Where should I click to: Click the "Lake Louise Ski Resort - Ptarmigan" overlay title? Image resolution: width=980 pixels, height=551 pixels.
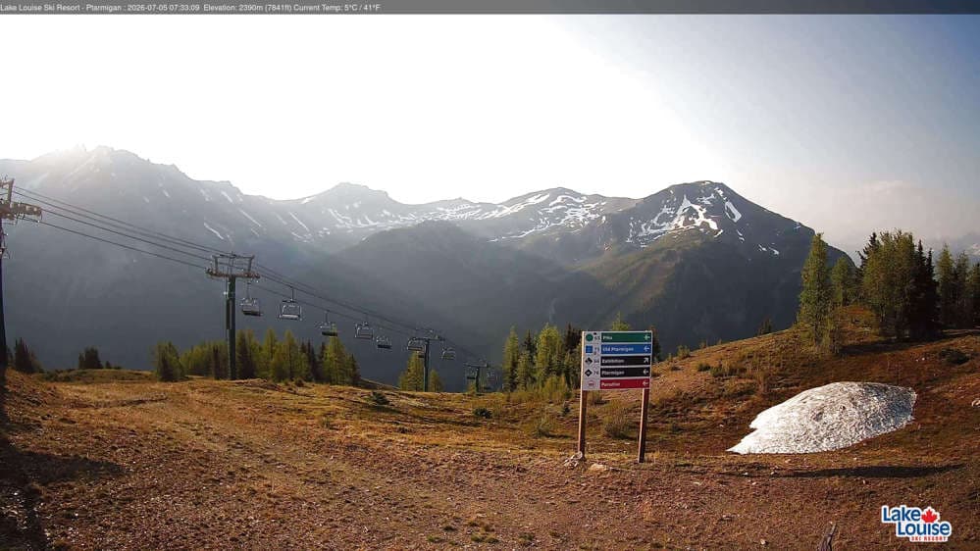pos(61,8)
